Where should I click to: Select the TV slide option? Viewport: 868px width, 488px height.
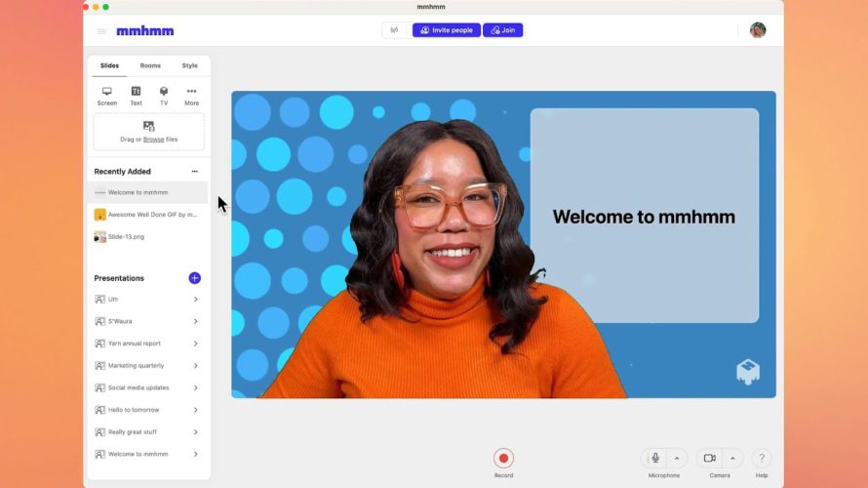(x=164, y=96)
